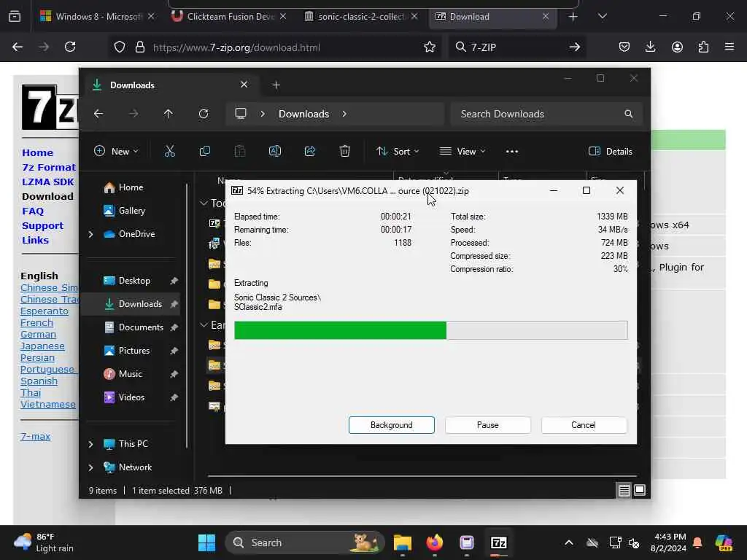Go up one folder level in Explorer
Image resolution: width=747 pixels, height=560 pixels.
click(169, 114)
